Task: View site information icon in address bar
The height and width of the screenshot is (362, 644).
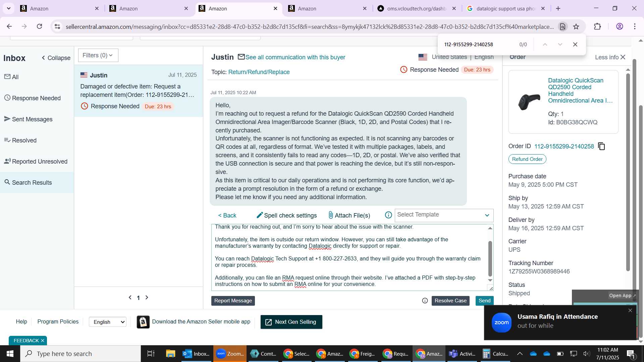Action: (x=57, y=26)
